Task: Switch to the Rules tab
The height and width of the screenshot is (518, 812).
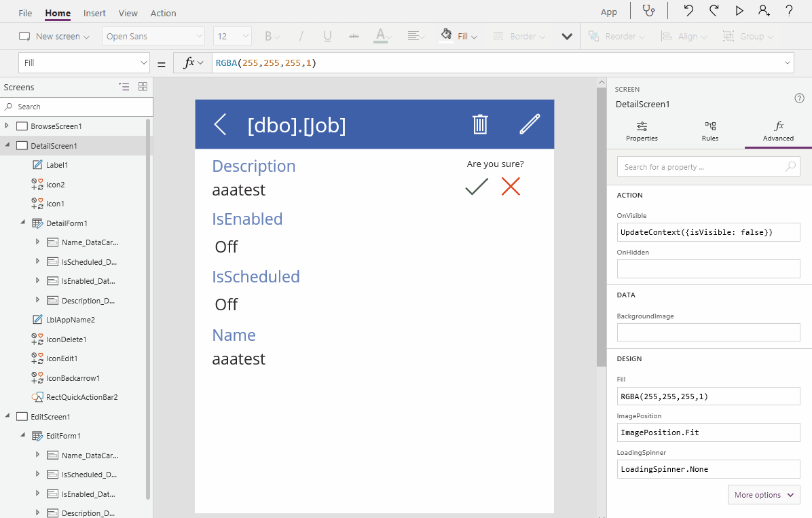Action: (709, 131)
